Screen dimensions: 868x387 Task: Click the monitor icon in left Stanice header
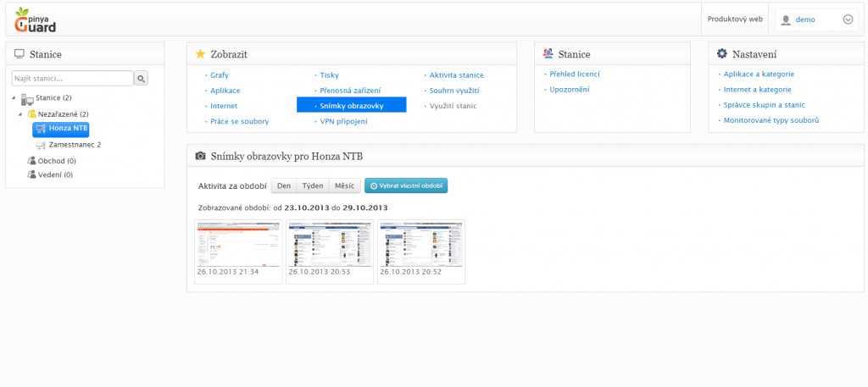pos(19,53)
